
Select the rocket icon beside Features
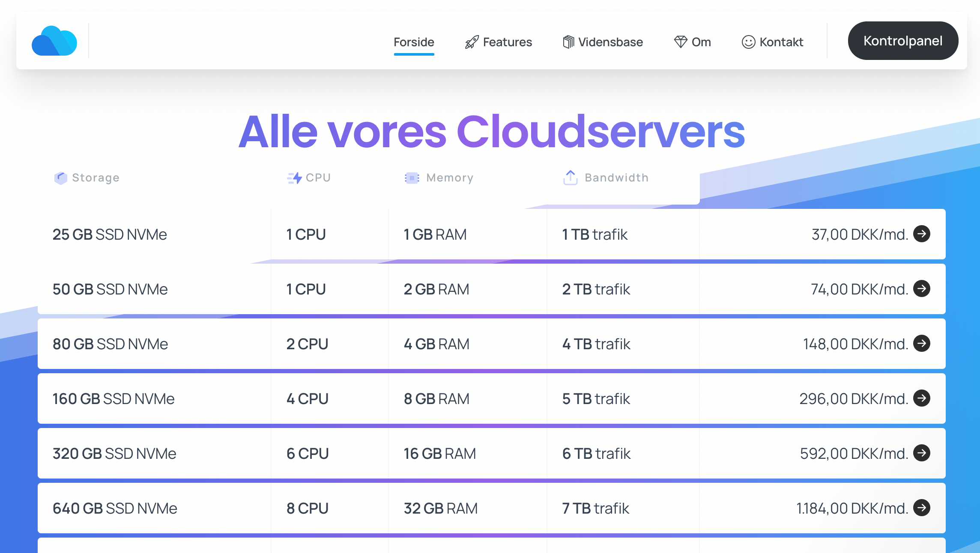coord(471,42)
